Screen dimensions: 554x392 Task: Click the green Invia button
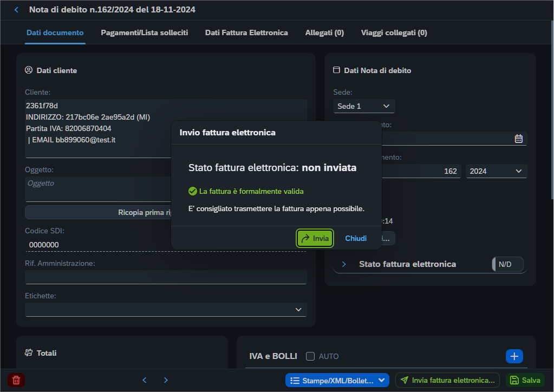point(315,238)
